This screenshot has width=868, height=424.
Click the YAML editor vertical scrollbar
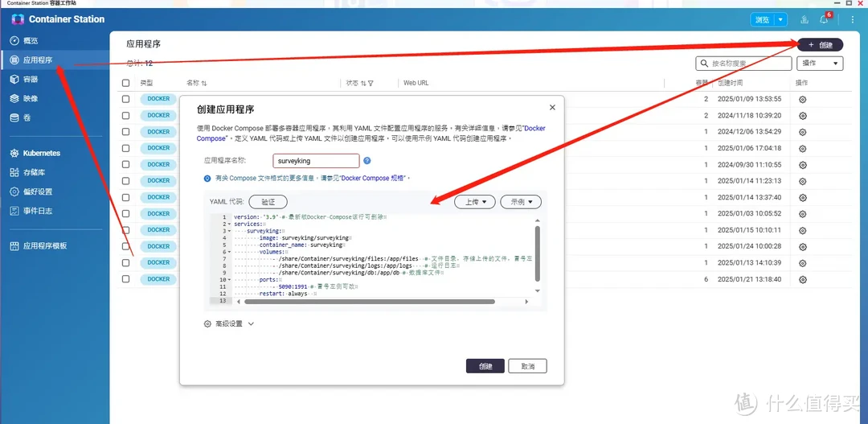[536, 253]
